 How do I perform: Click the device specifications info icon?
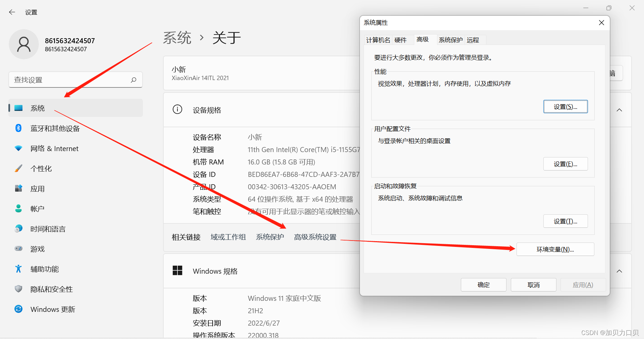pyautogui.click(x=177, y=109)
